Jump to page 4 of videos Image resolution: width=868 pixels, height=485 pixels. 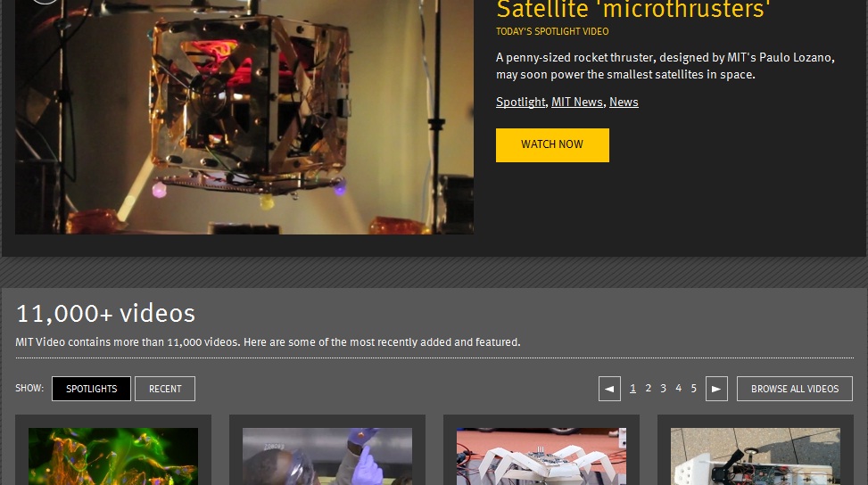pos(678,388)
